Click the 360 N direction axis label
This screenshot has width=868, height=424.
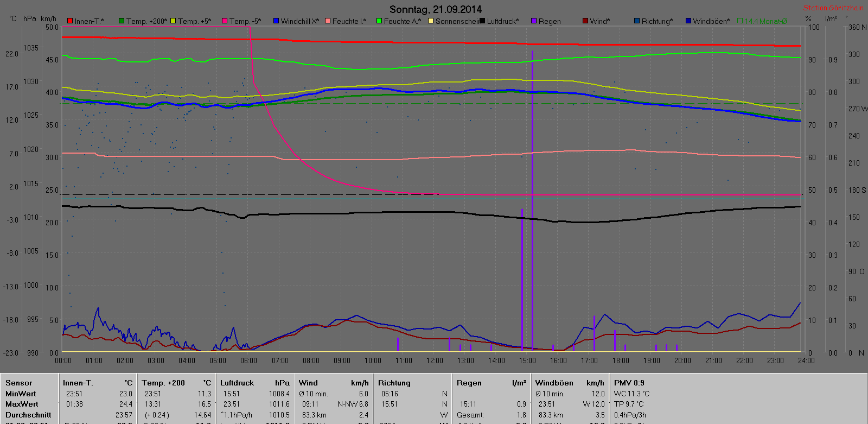[857, 27]
